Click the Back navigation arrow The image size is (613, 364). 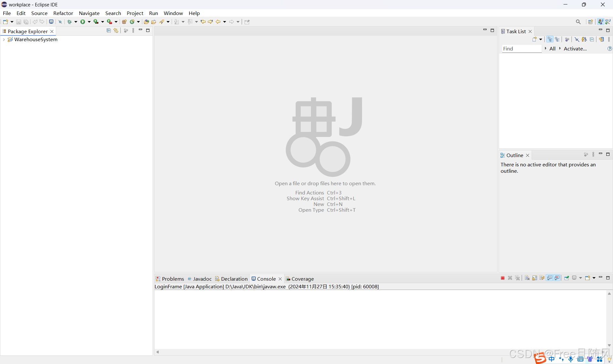(x=218, y=22)
